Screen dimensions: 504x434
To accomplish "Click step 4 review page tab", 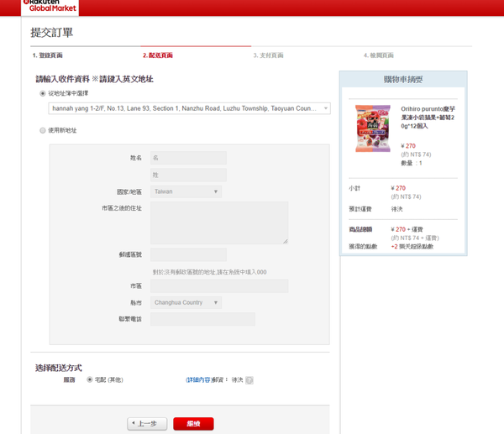I will 379,55.
